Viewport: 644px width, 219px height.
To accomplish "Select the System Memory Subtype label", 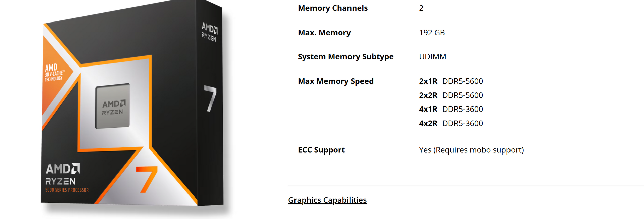I will [x=345, y=57].
